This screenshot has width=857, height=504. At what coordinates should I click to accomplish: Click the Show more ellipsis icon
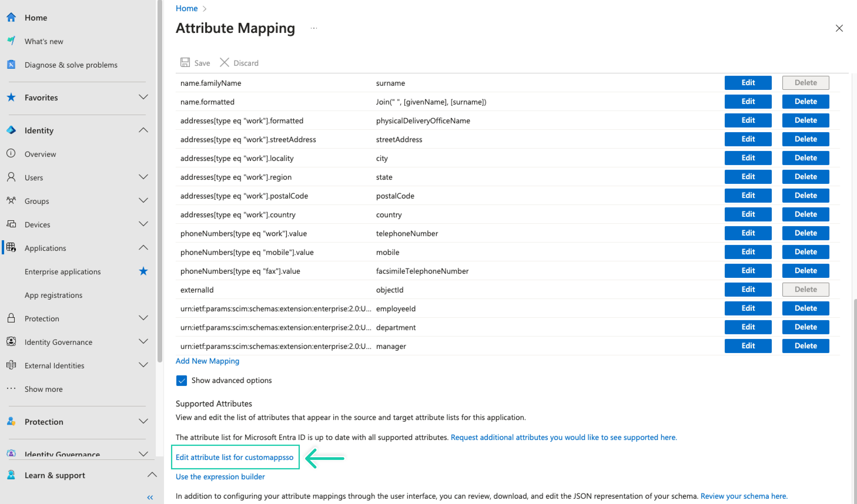pos(11,388)
